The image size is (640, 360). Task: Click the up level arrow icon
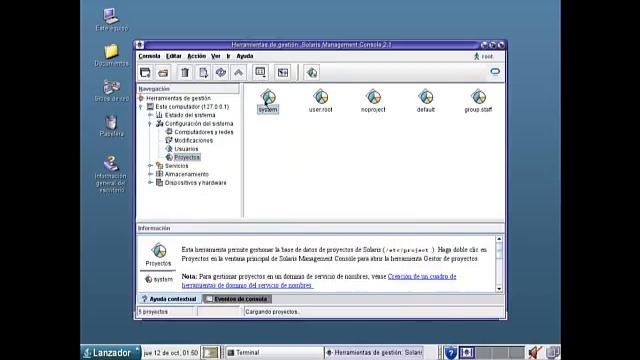tap(239, 73)
